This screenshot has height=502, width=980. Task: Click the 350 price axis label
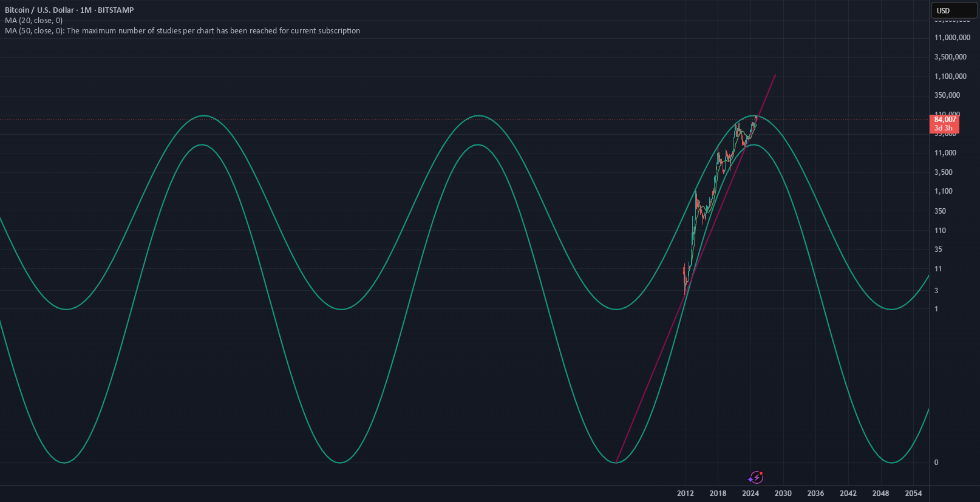coord(940,211)
